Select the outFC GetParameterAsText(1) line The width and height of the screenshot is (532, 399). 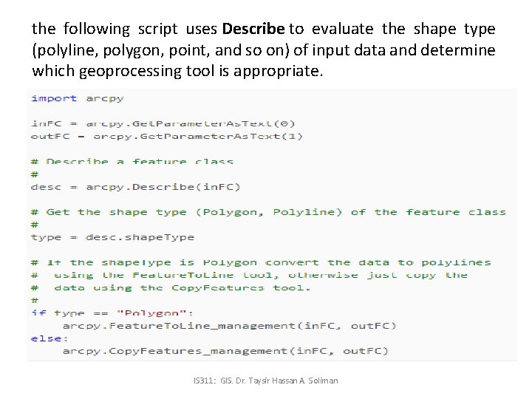166,136
